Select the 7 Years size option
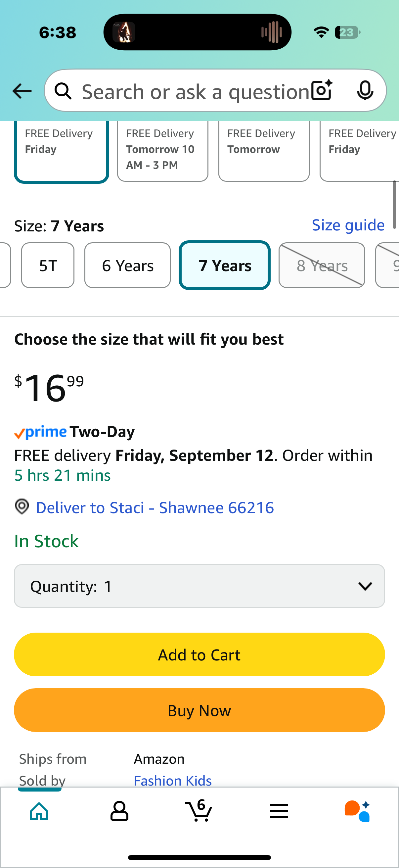The height and width of the screenshot is (868, 399). [225, 265]
